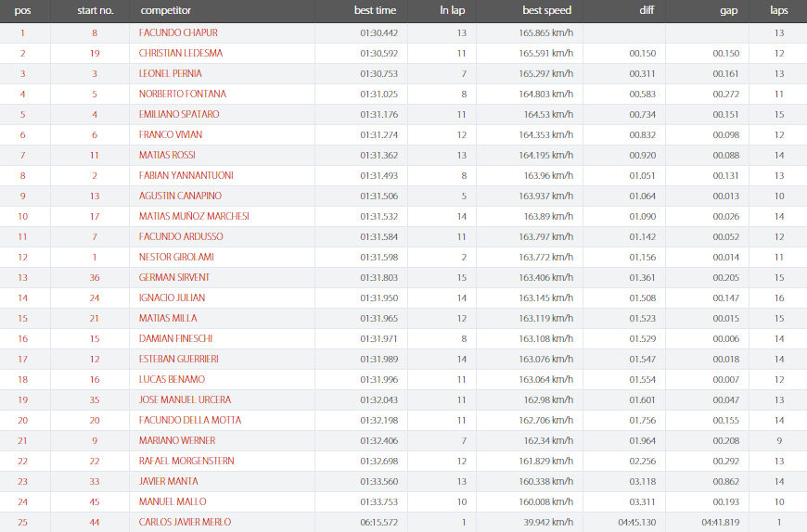Click the 'start no.' column header
The width and height of the screenshot is (807, 532).
(x=96, y=10)
